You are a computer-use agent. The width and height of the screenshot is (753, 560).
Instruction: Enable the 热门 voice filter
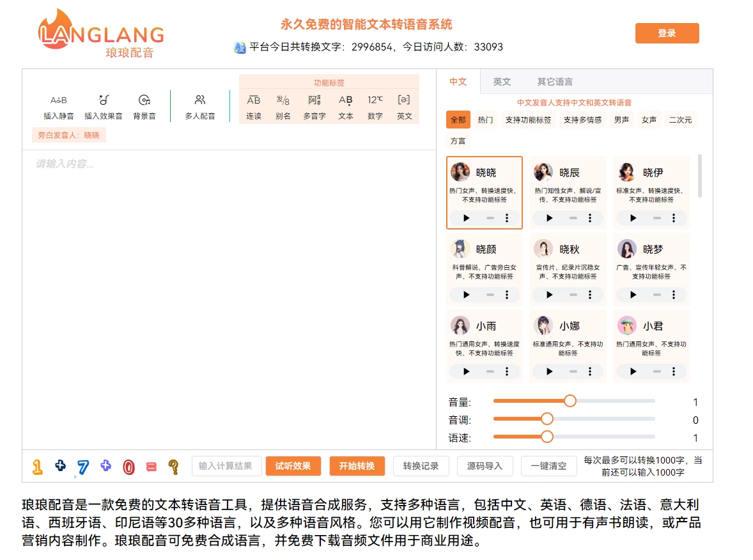pos(485,120)
